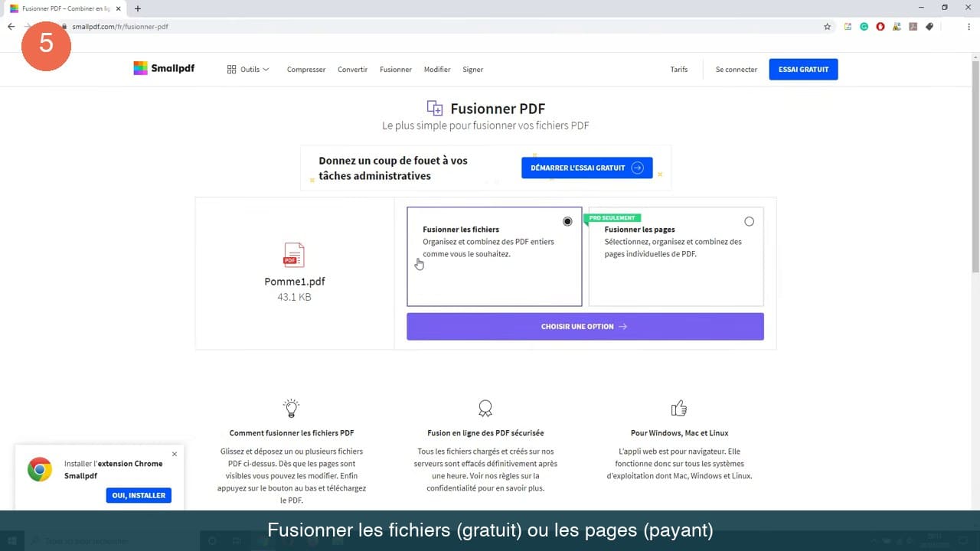Click the award ribbon icon above Fusion sécurisée

[485, 408]
